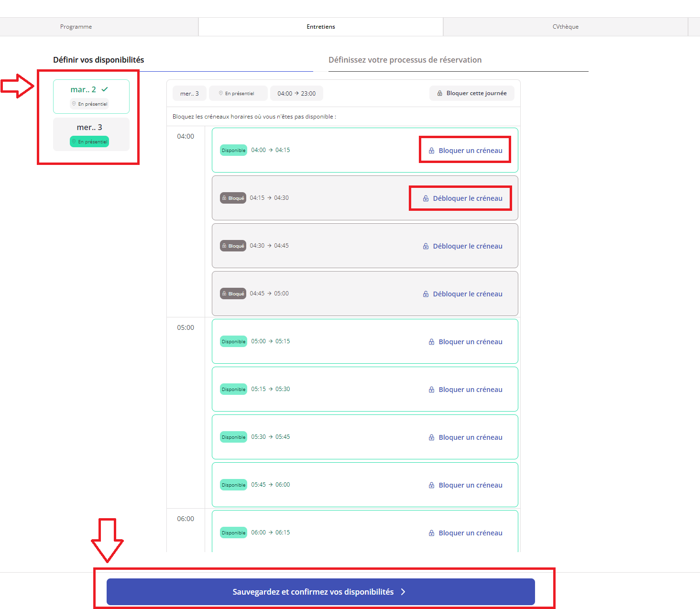Block the entire day with Bloquer cette journée
Viewport: 700px width, 609px height.
coord(471,93)
